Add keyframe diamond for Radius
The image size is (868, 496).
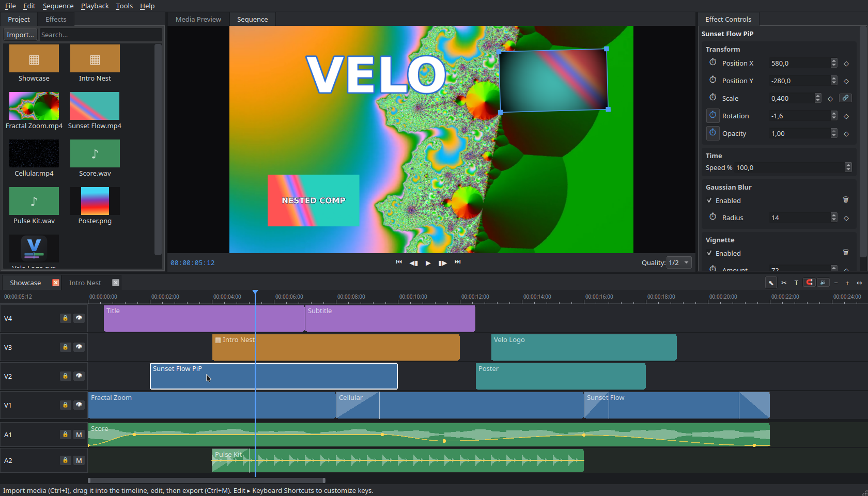pyautogui.click(x=846, y=218)
